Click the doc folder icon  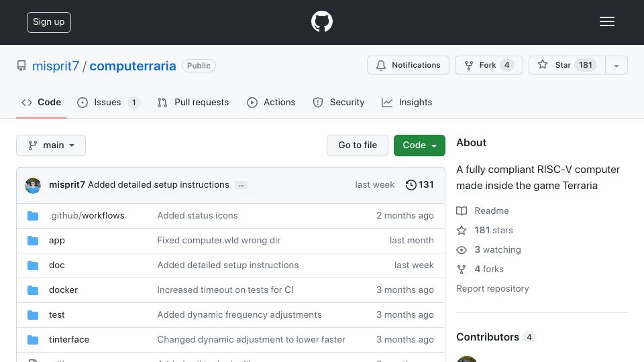coord(33,265)
